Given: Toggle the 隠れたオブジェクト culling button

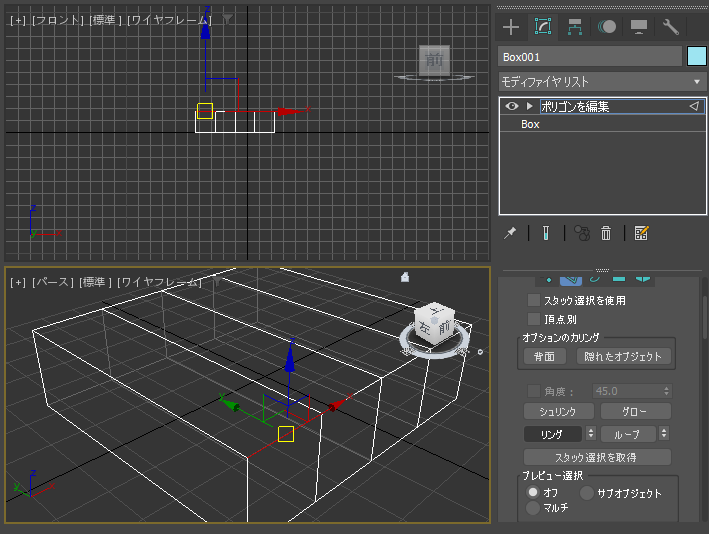Looking at the screenshot, I should 623,356.
